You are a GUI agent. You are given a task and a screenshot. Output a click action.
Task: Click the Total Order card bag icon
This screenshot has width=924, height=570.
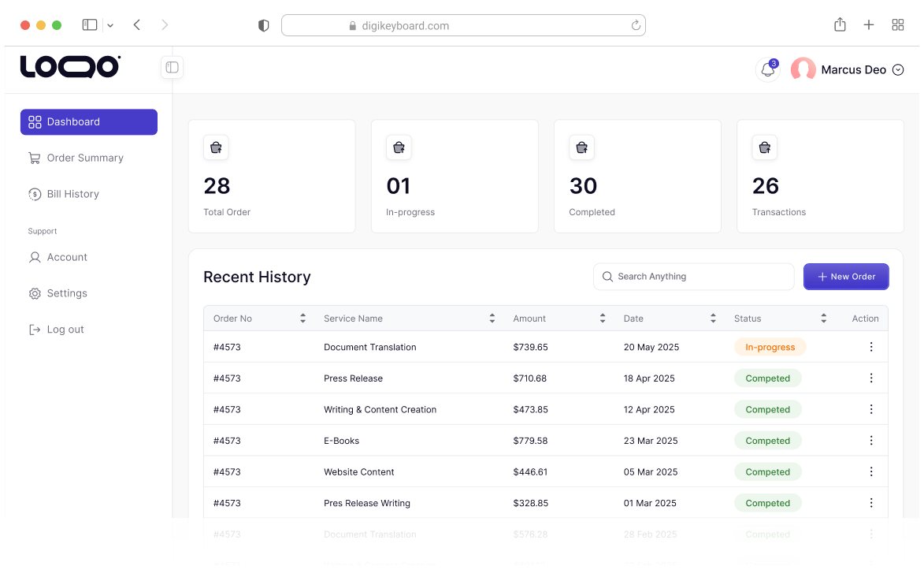(x=216, y=147)
